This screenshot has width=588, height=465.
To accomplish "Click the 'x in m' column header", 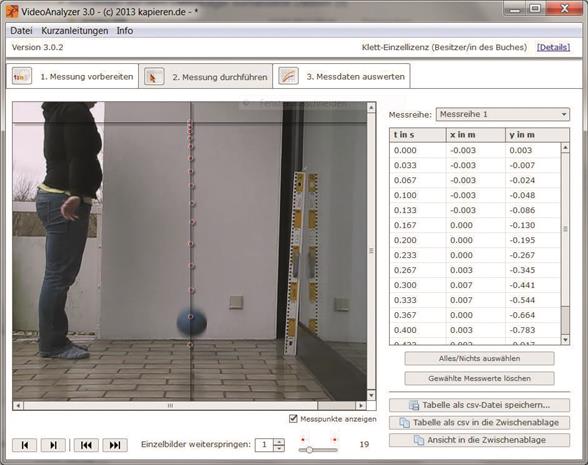I will (x=476, y=135).
